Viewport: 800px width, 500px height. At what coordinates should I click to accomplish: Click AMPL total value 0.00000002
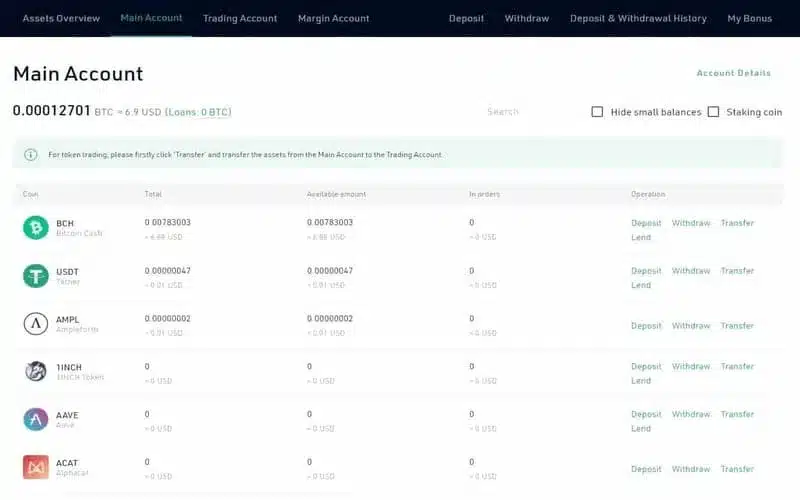click(x=167, y=318)
